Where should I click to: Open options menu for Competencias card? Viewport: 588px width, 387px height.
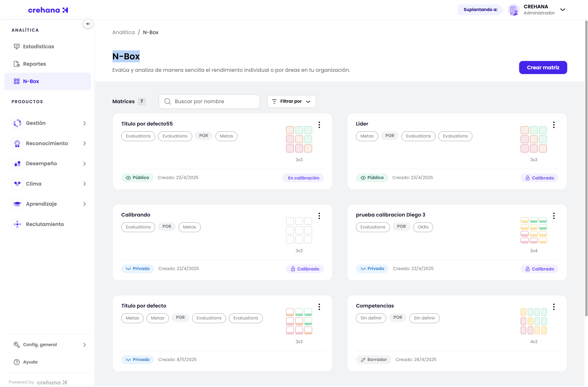tap(554, 307)
